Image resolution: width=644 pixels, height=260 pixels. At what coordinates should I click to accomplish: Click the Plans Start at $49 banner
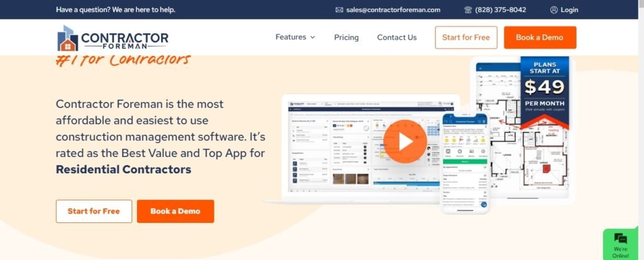point(545,92)
